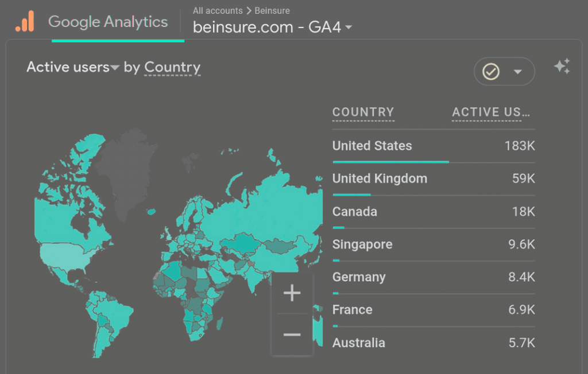Select the United Kingdom row
Screen dimensions: 588x374
click(x=434, y=180)
